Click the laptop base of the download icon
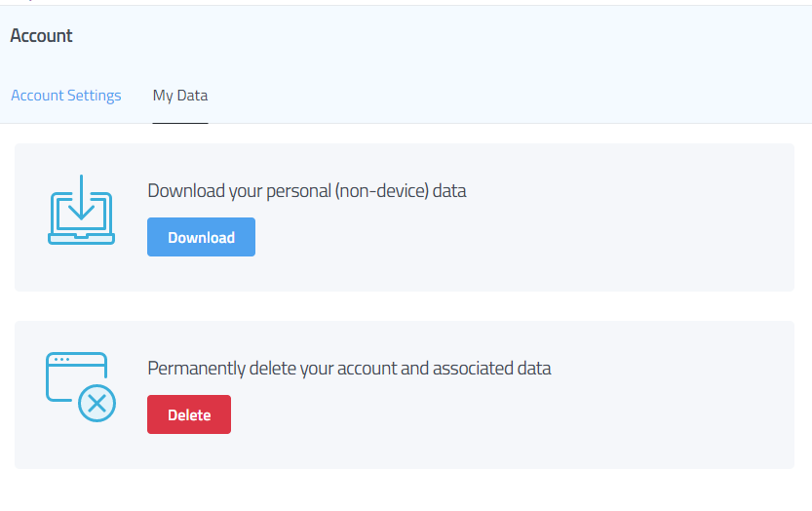 pos(82,238)
